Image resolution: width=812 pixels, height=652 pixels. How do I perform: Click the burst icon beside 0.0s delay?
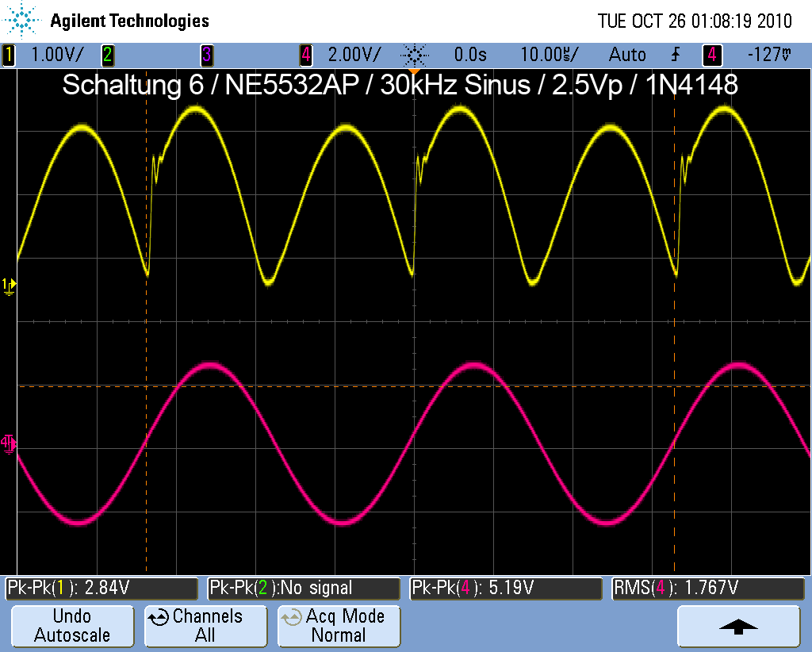415,55
